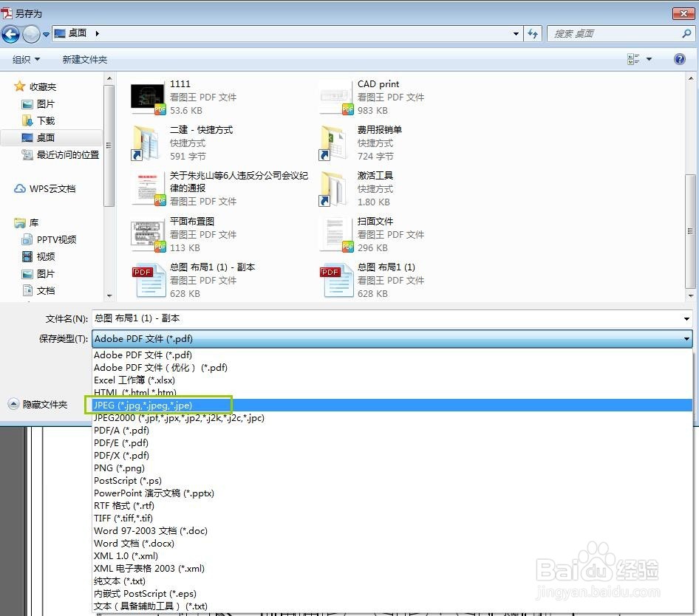This screenshot has width=699, height=616.
Task: Choose PDF/X (*.pdf) type
Action: pyautogui.click(x=392, y=455)
